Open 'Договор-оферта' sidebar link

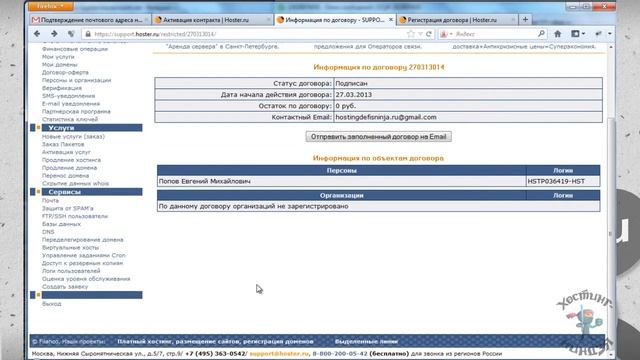coord(65,72)
